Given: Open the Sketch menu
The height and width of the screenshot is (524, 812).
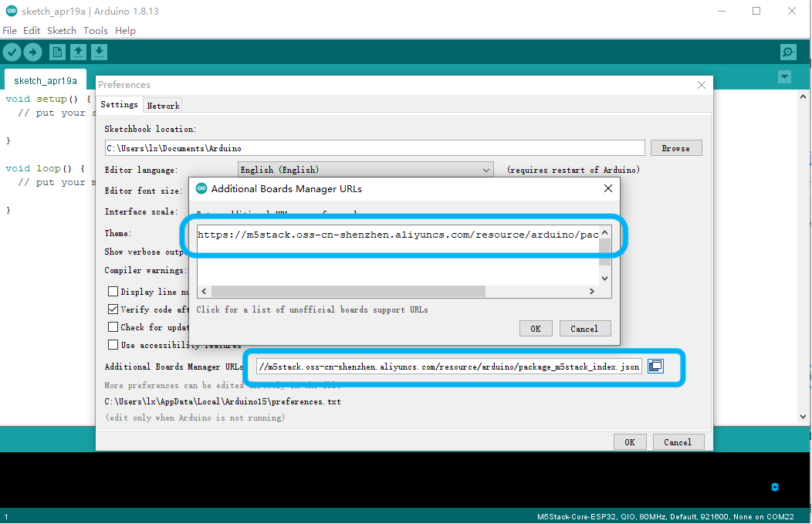Looking at the screenshot, I should pyautogui.click(x=62, y=31).
